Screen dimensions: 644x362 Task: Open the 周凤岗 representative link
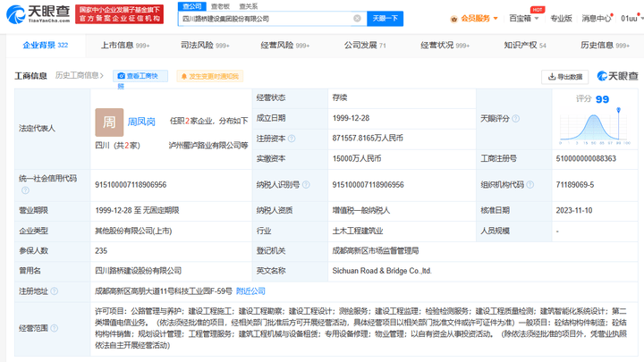click(141, 122)
